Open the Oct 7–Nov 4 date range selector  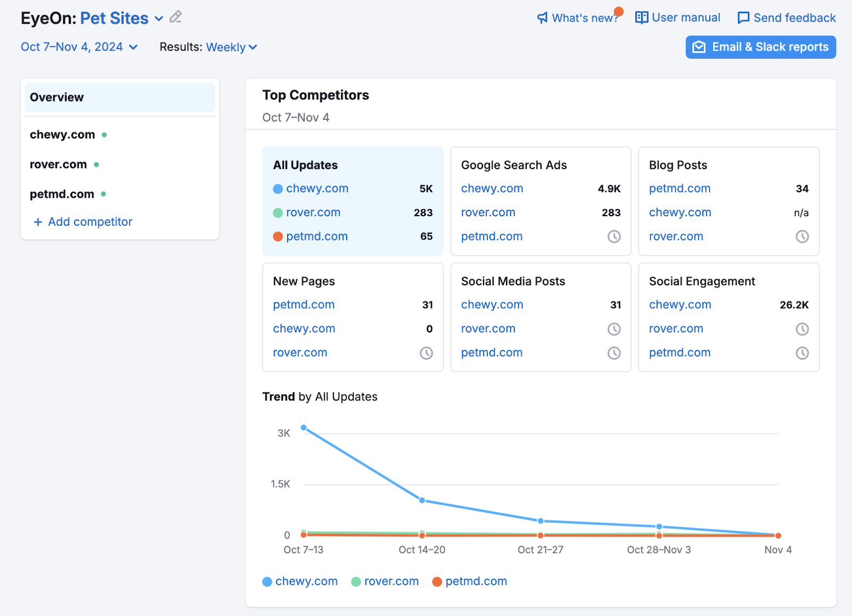pos(79,47)
